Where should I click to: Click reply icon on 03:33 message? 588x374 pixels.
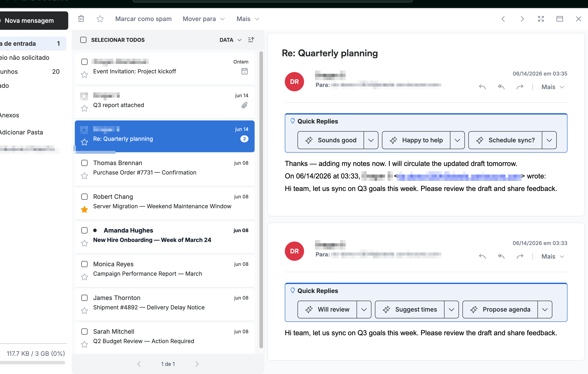click(x=482, y=256)
